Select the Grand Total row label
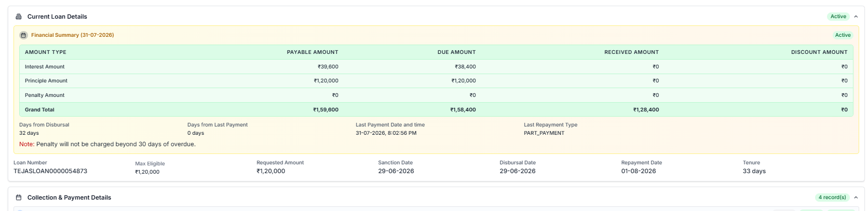 click(39, 110)
